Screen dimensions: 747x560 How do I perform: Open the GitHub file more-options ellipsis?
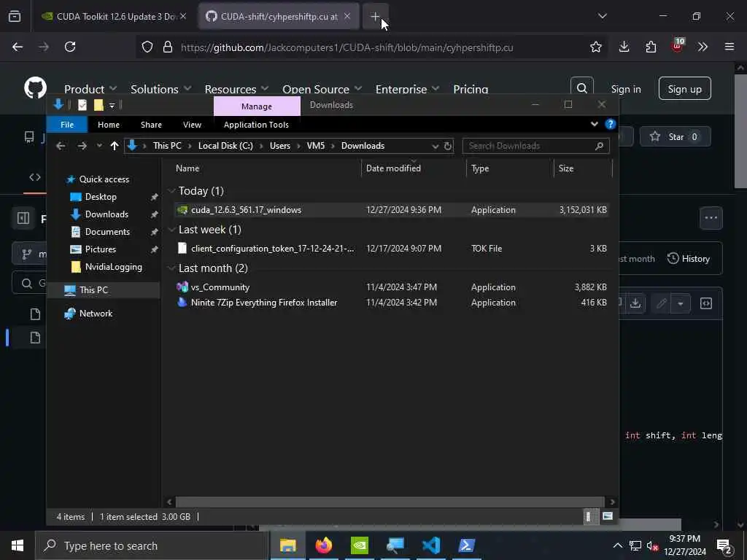point(711,218)
